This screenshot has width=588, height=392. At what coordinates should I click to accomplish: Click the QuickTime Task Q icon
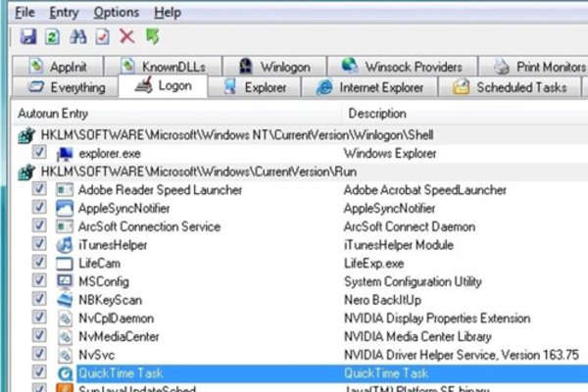tap(65, 373)
